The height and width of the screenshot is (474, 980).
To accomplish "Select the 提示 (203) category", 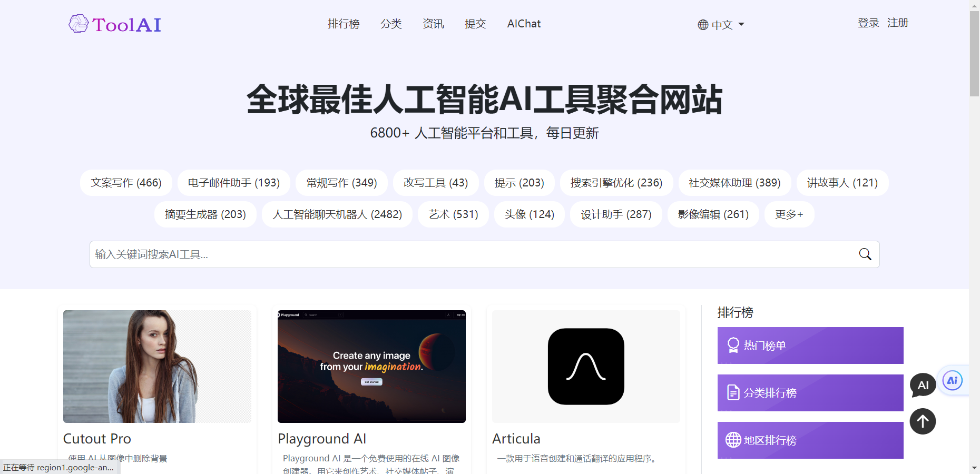I will click(520, 183).
